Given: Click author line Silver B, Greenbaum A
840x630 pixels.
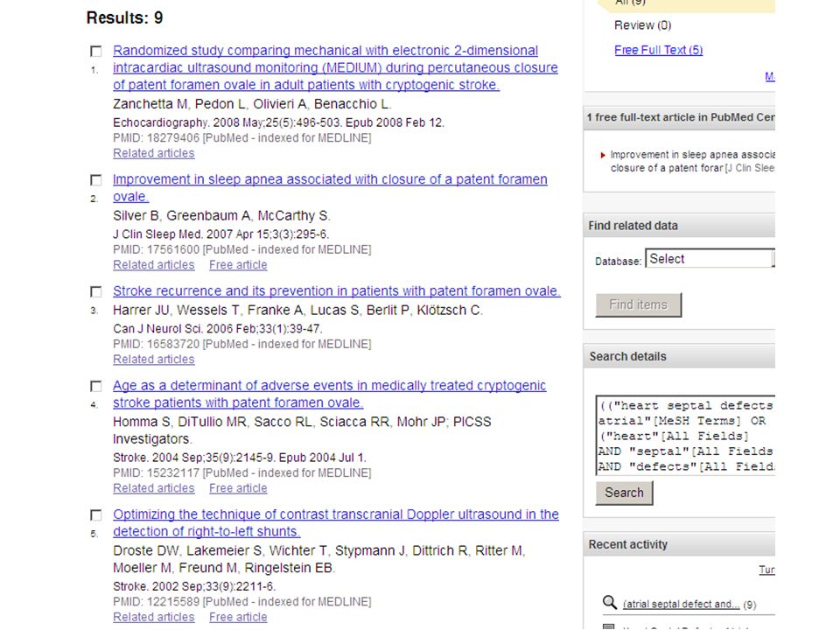Looking at the screenshot, I should tap(221, 215).
